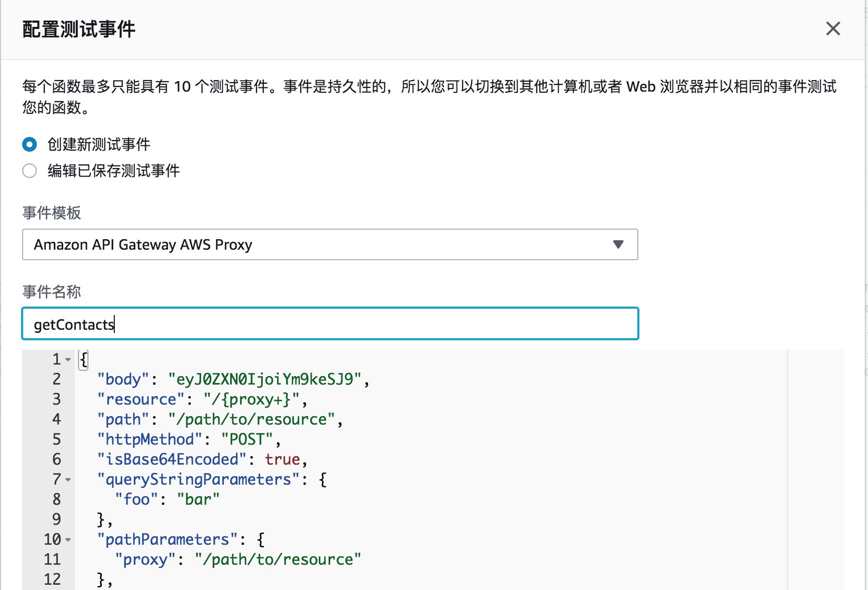Click line number 2 in the editor gutter
The width and height of the screenshot is (868, 590).
pos(56,379)
